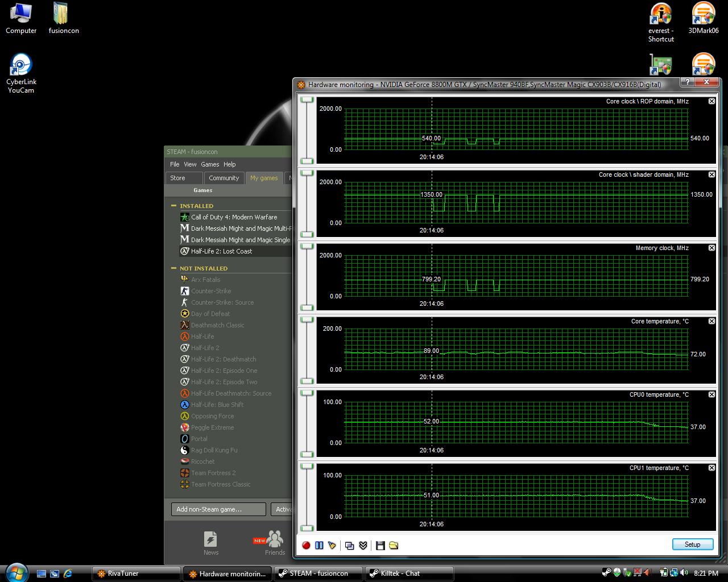Select the fusioncon folder on desktop
Image resolution: width=728 pixels, height=582 pixels.
coord(63,18)
